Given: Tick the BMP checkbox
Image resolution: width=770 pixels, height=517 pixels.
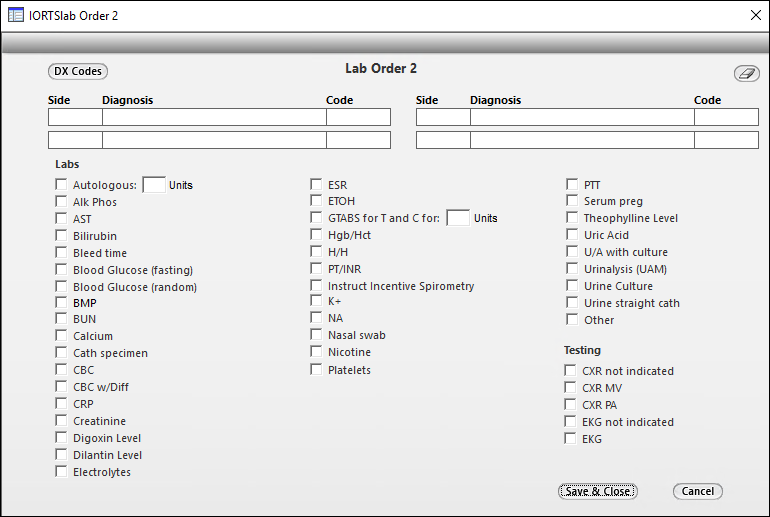Looking at the screenshot, I should pyautogui.click(x=61, y=302).
